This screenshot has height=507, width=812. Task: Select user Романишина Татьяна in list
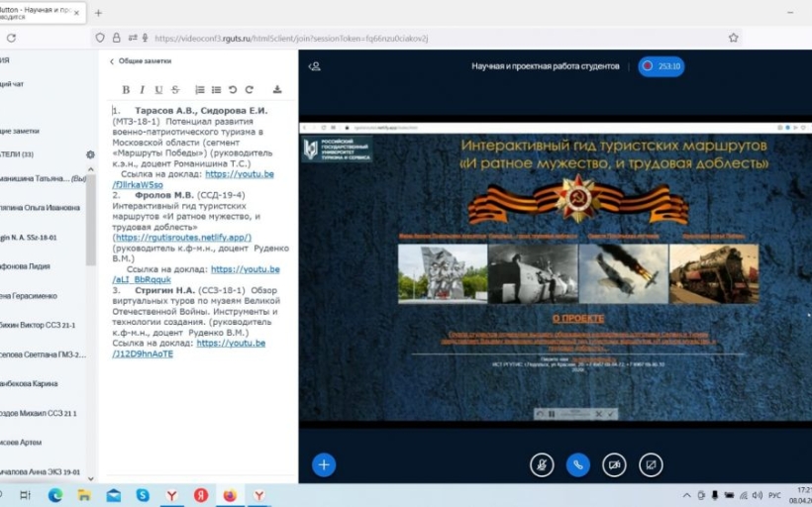43,178
